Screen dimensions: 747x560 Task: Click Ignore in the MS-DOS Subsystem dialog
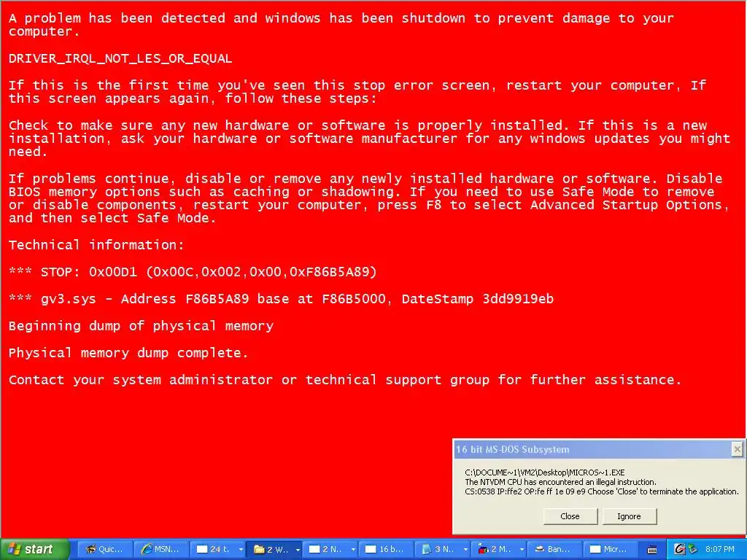point(630,516)
